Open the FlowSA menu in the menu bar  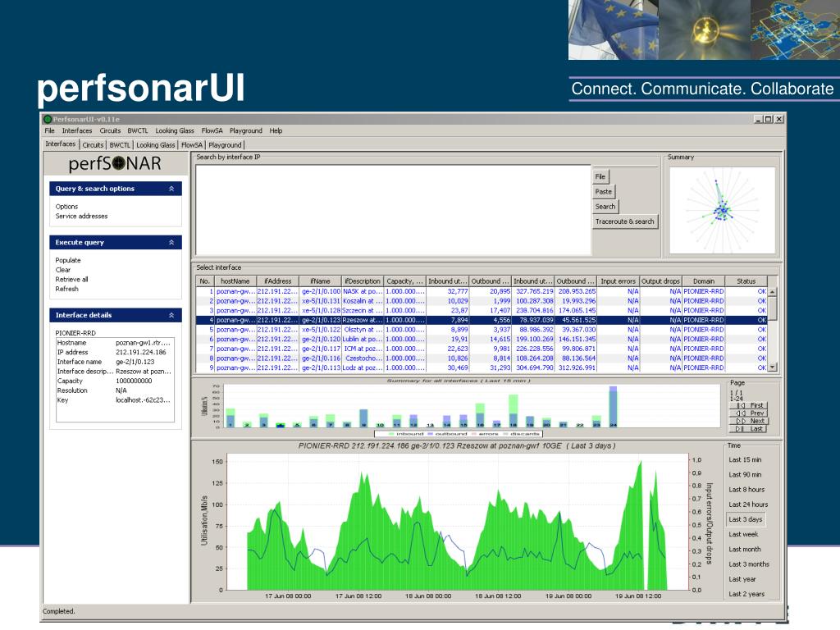tap(212, 130)
